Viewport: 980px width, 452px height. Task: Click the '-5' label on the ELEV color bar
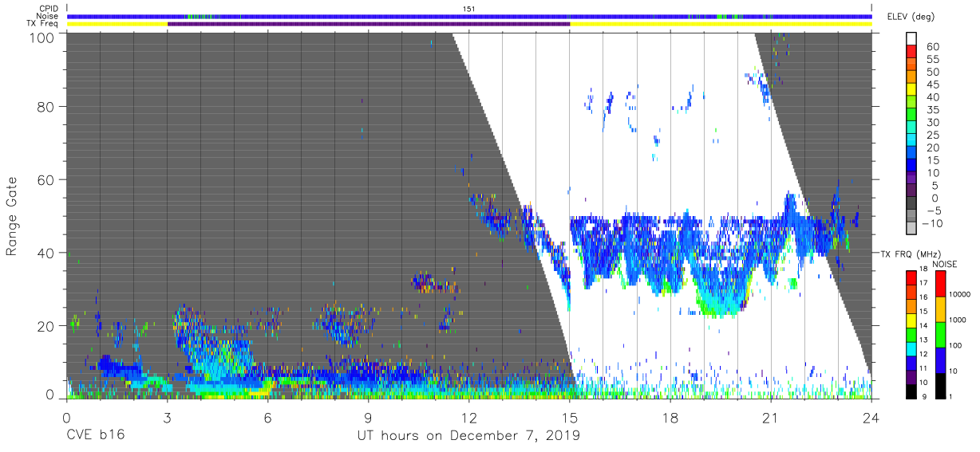point(933,210)
